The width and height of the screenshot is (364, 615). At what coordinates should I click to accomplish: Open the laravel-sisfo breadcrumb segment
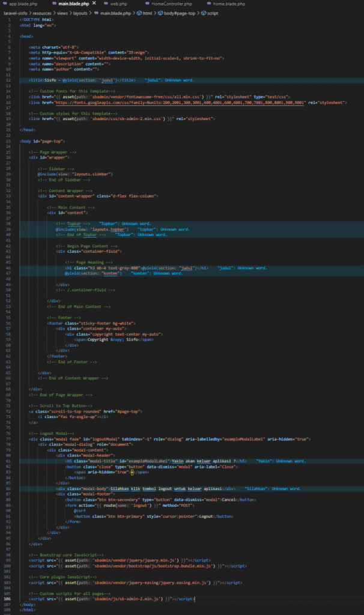click(14, 12)
